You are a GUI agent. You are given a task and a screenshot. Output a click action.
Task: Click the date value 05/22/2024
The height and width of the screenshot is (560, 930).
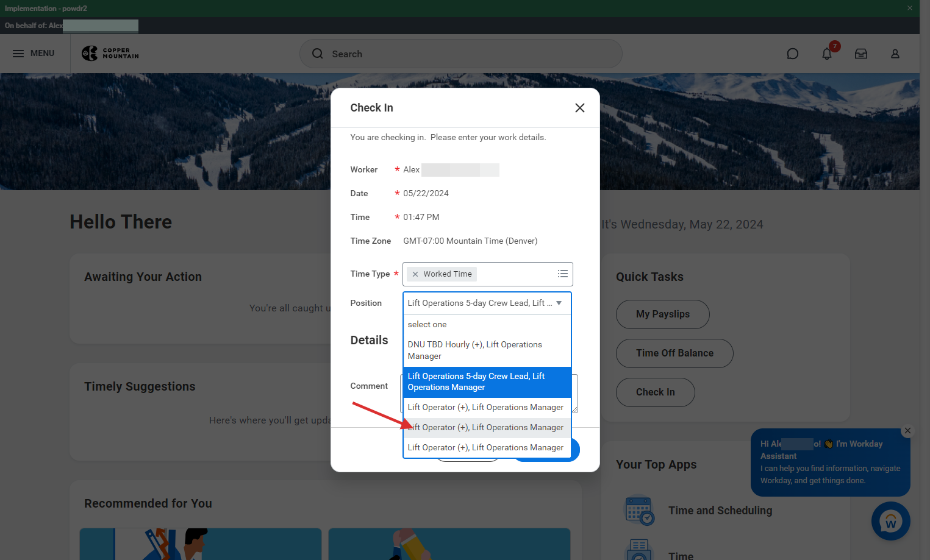click(426, 194)
